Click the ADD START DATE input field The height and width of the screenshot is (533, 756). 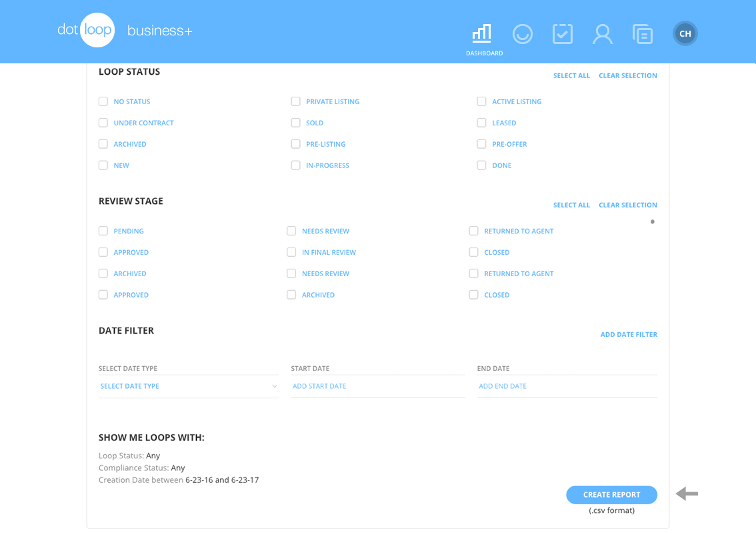tap(347, 386)
